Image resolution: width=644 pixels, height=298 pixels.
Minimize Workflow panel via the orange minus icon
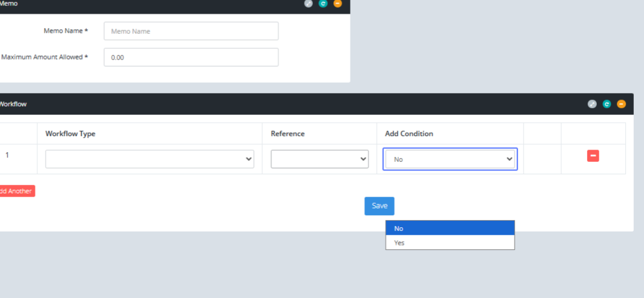click(x=621, y=104)
